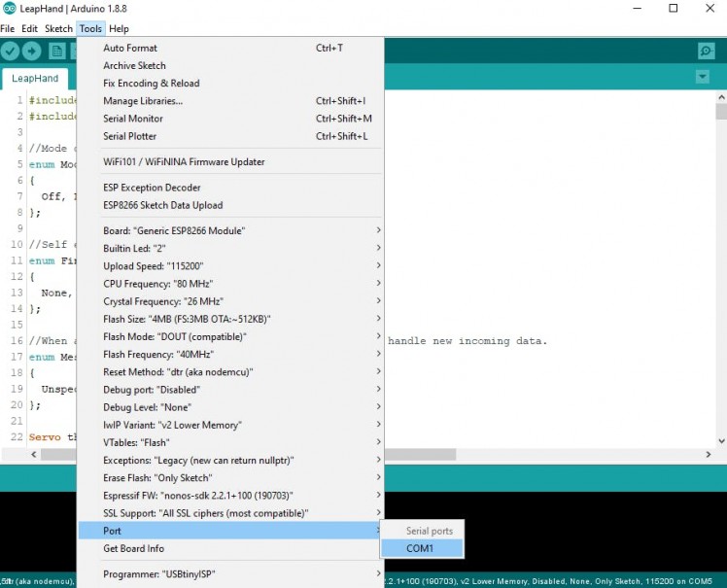Open the Help menu

pyautogui.click(x=119, y=29)
